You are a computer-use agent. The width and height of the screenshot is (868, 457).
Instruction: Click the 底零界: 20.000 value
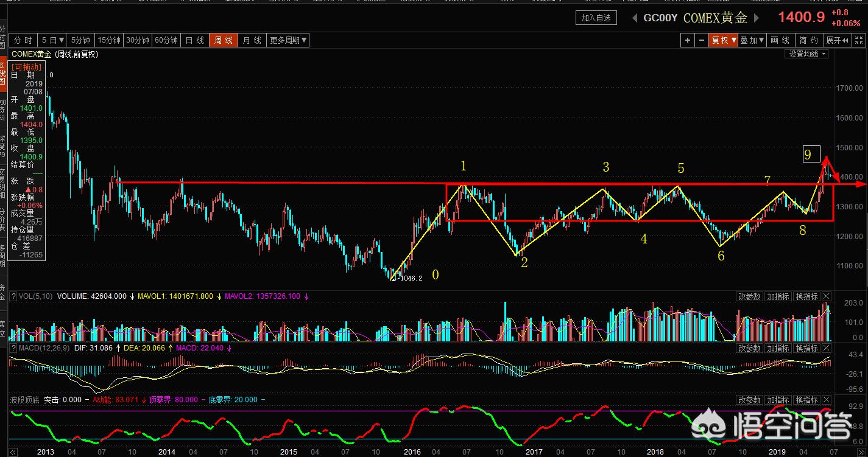coord(233,400)
